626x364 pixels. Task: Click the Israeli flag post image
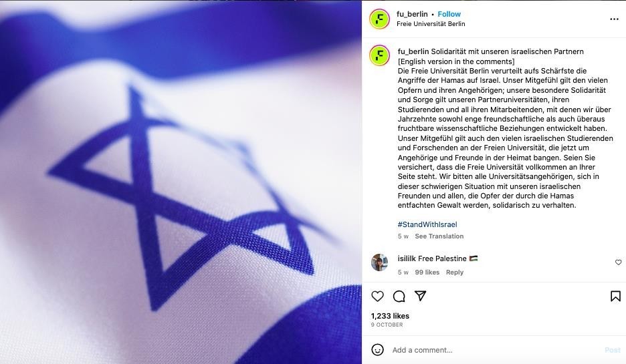coord(181,182)
